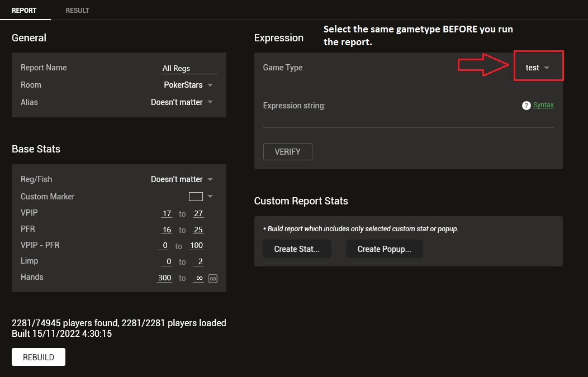
Task: Expand the Custom Marker dropdown arrow
Action: 211,197
